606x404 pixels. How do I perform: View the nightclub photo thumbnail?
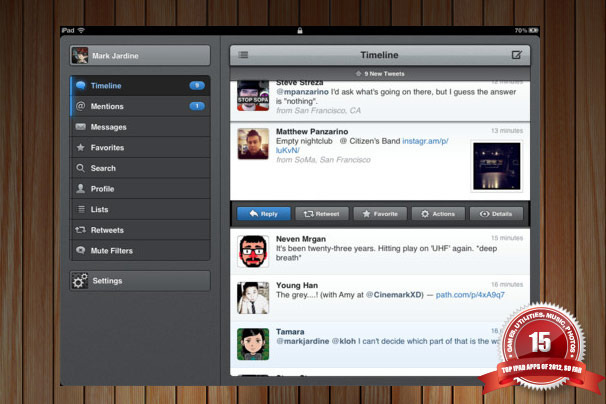point(497,166)
